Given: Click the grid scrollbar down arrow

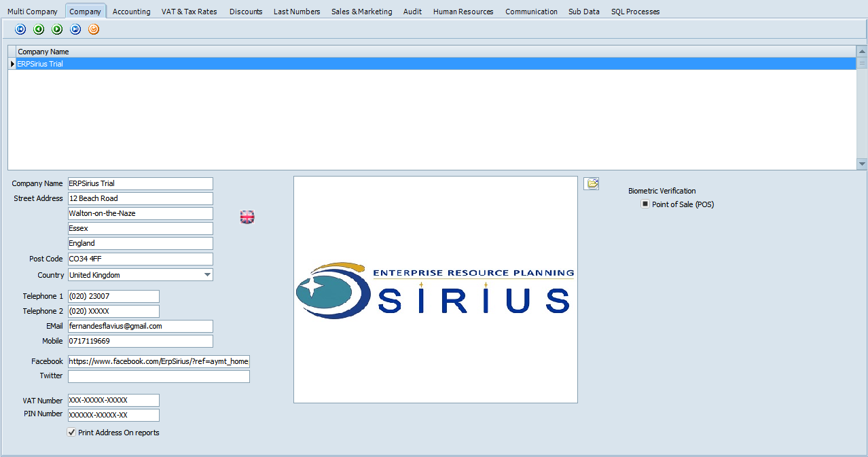Looking at the screenshot, I should point(862,164).
